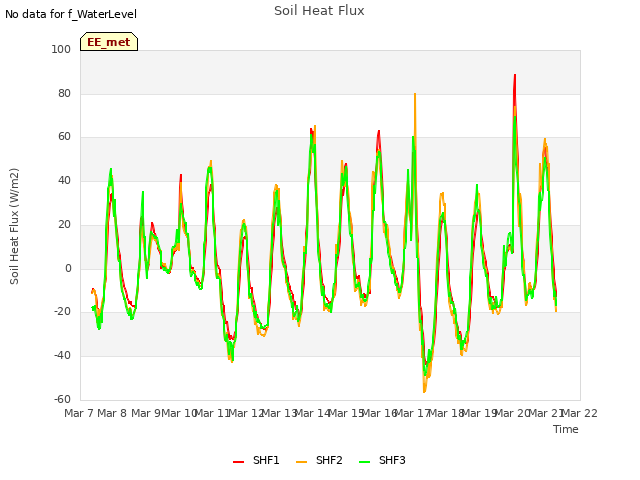This screenshot has width=640, height=480.
Task: Click the 40 y-axis tick label
Action: (64, 181)
